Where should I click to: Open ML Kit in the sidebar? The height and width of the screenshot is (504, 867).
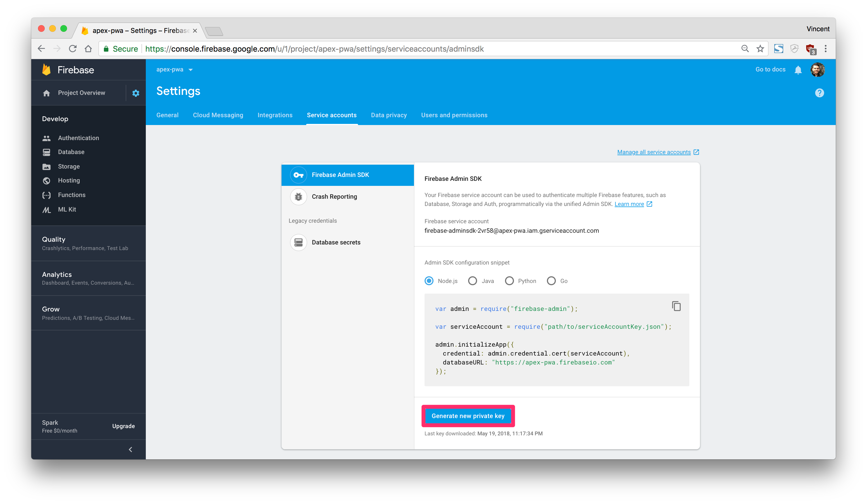tap(67, 209)
